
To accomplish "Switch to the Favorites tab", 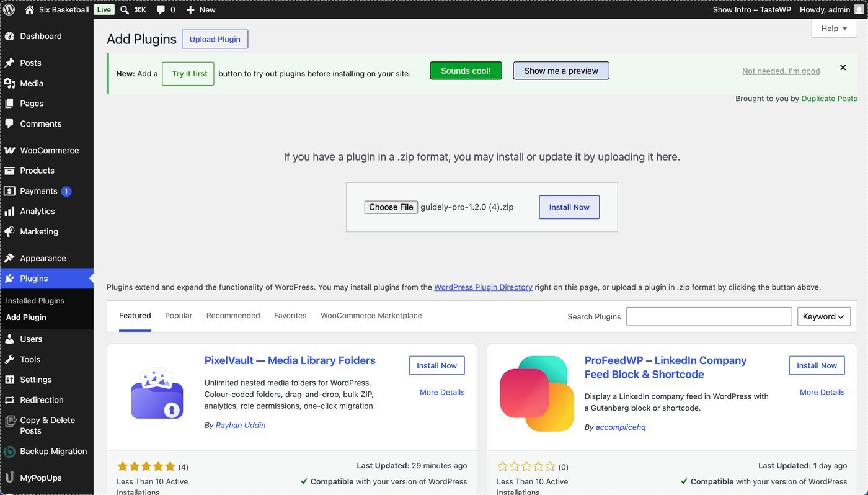I will [x=290, y=316].
